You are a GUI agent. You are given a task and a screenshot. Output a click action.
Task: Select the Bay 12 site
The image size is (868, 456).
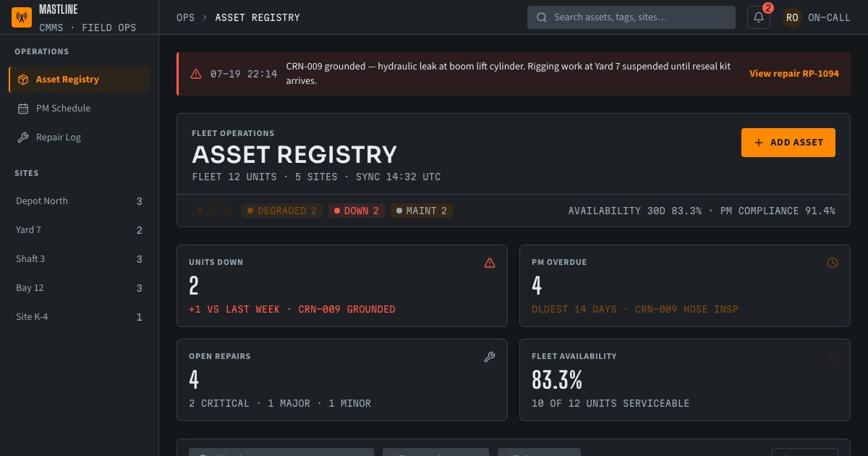(x=79, y=288)
